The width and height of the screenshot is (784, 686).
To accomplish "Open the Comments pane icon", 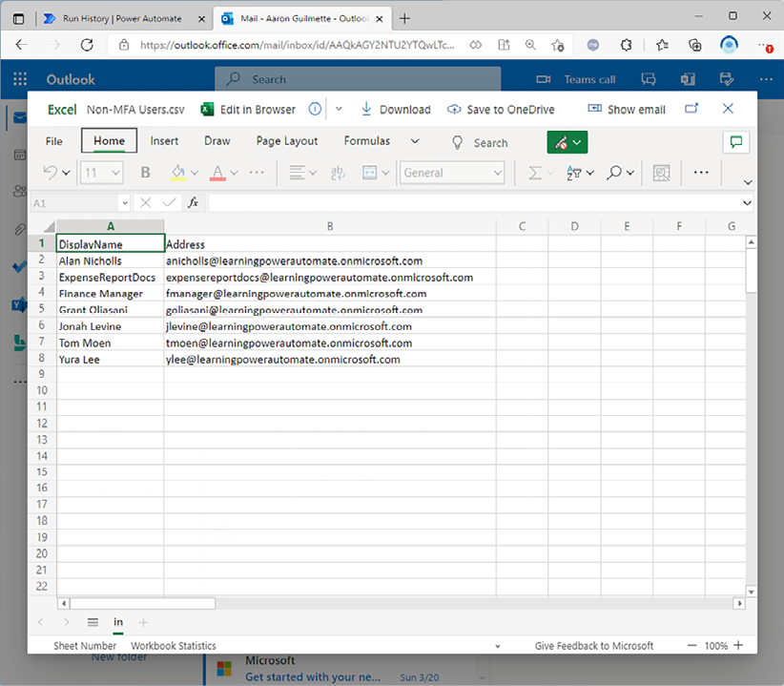I will 735,142.
